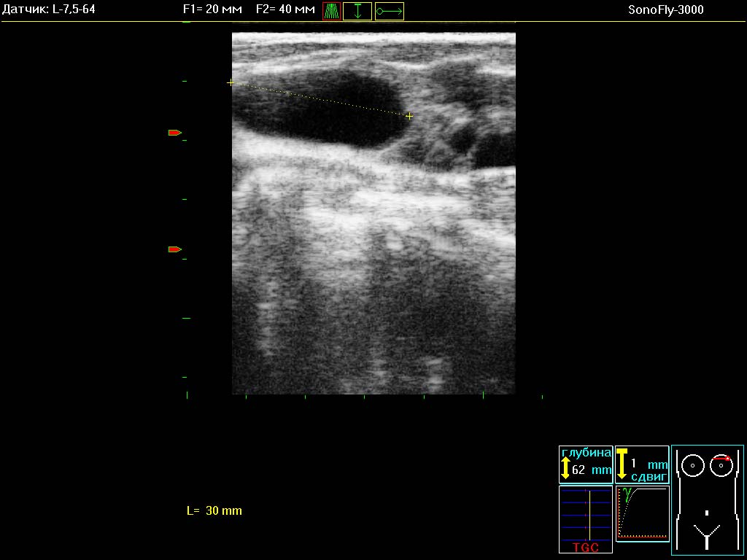Click the SonoFly-3000 title label
The height and width of the screenshot is (560, 747).
tap(665, 10)
